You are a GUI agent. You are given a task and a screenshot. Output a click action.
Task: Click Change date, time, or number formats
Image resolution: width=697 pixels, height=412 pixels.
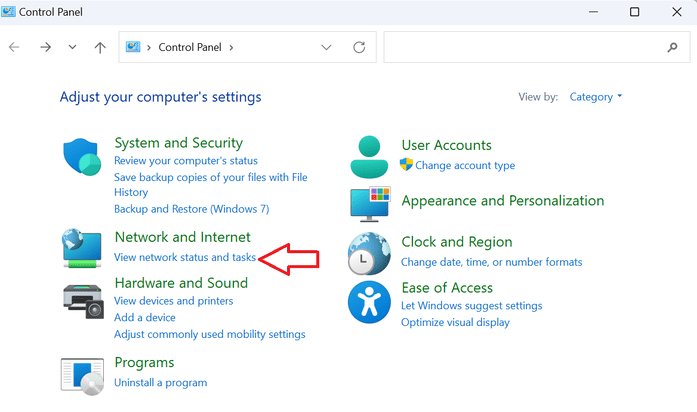point(492,262)
